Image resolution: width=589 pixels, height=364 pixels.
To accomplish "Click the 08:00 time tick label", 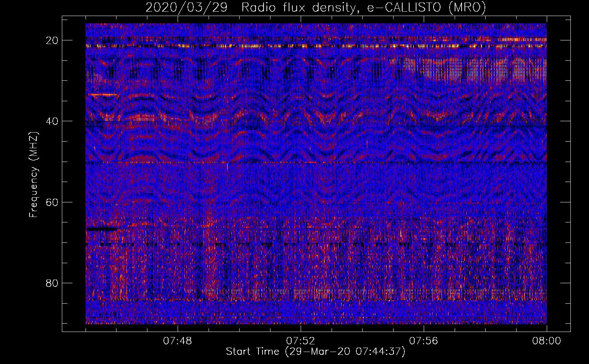I will (546, 341).
